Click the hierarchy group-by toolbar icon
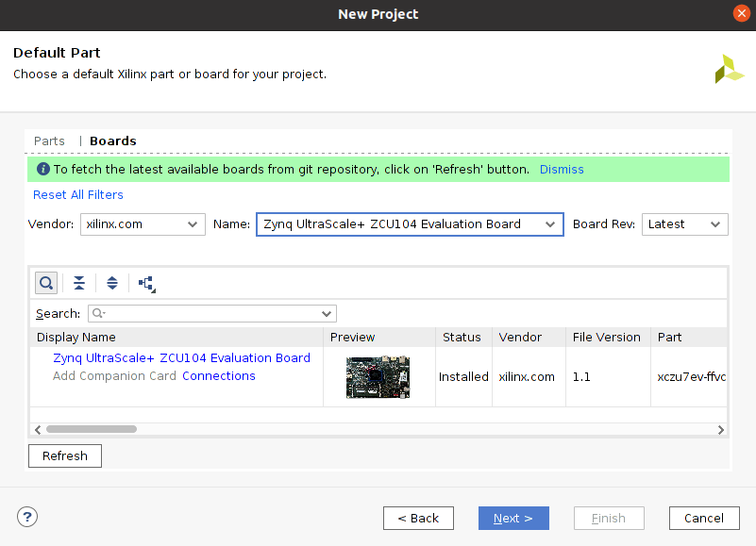Screen dimensions: 756x546 pos(146,283)
